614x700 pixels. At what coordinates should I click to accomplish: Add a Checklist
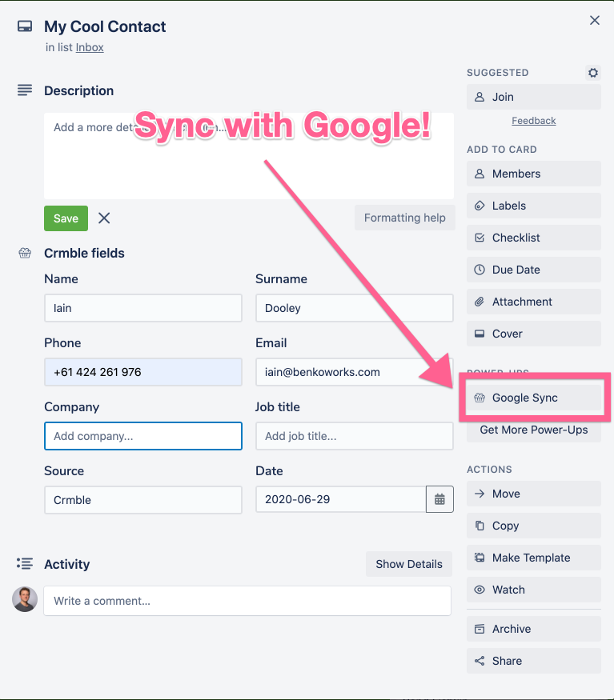(534, 238)
